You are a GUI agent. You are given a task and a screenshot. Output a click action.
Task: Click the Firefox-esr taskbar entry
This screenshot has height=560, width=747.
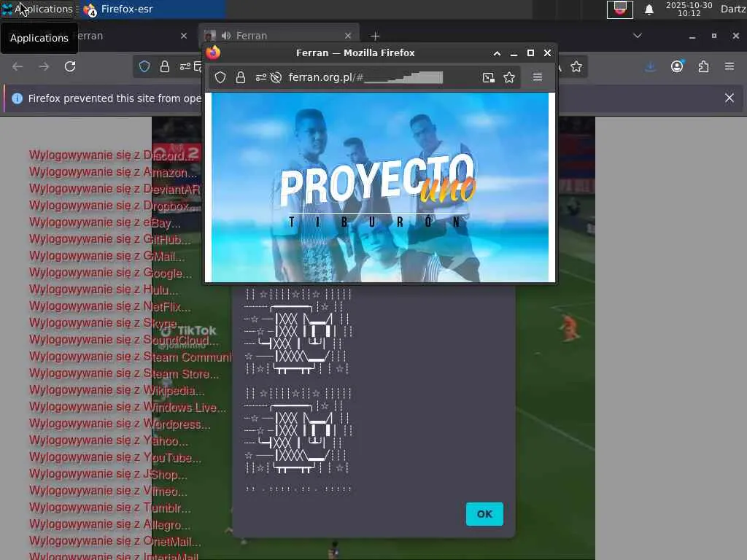152,9
